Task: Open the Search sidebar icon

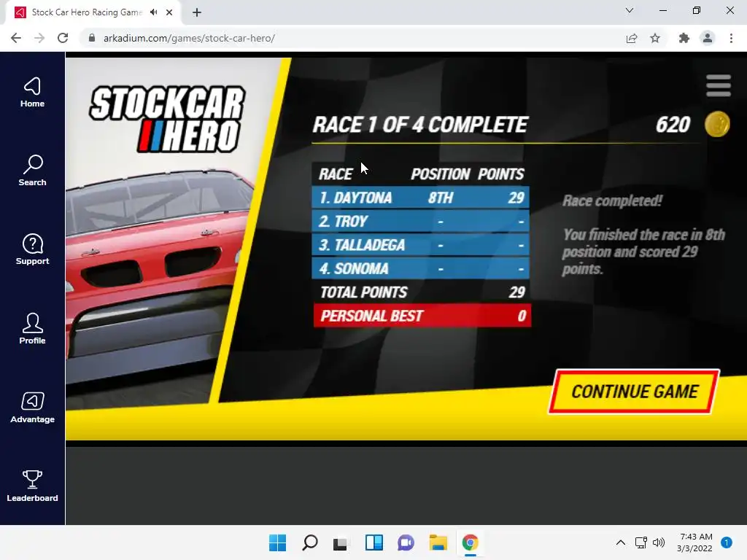Action: (32, 171)
